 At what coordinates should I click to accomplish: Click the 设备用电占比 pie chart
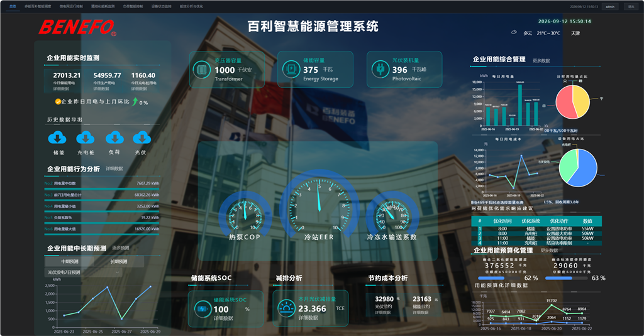pyautogui.click(x=578, y=168)
